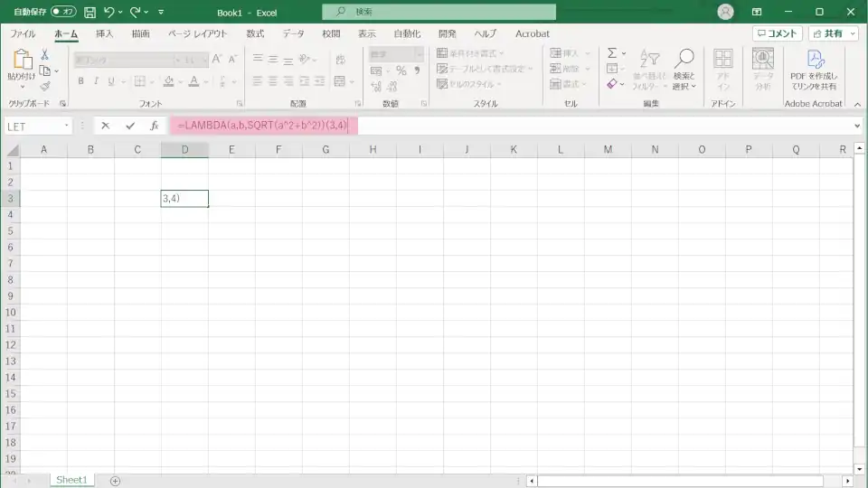Image resolution: width=868 pixels, height=488 pixels.
Task: Cancel formula entry with the X icon
Action: point(106,126)
